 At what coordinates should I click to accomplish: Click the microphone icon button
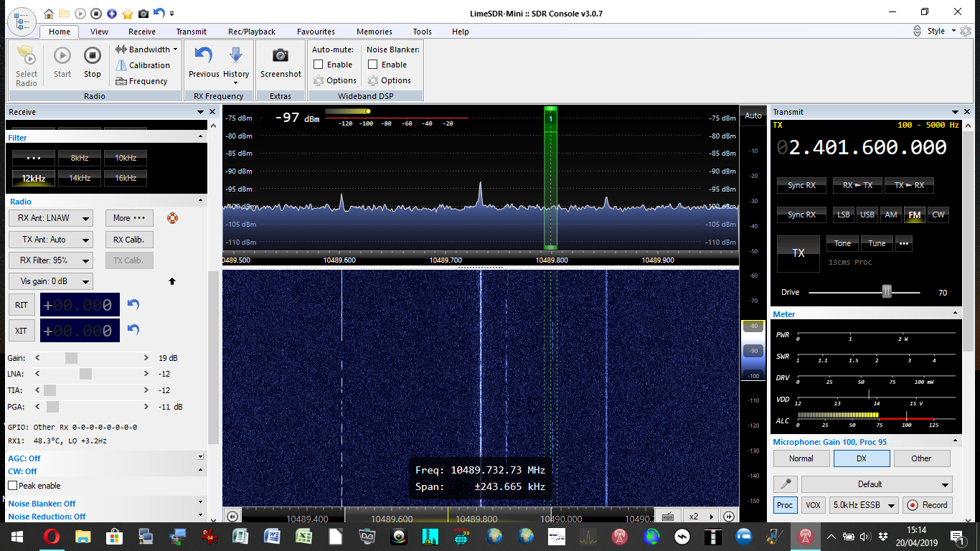(784, 484)
